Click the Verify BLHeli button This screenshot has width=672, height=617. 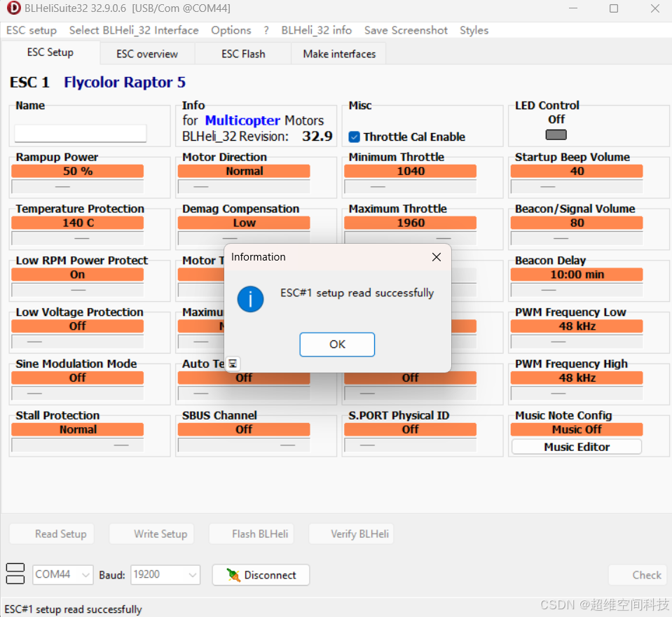point(351,534)
